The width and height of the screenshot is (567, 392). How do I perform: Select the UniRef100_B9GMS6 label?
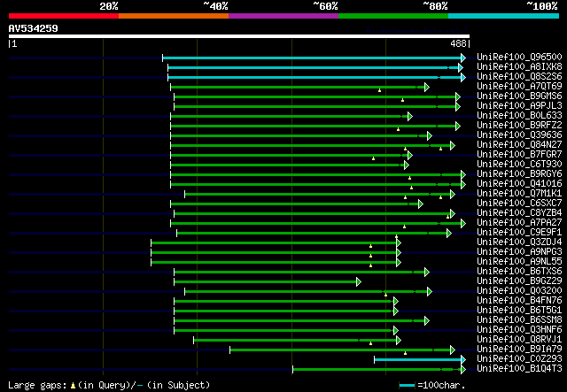519,96
